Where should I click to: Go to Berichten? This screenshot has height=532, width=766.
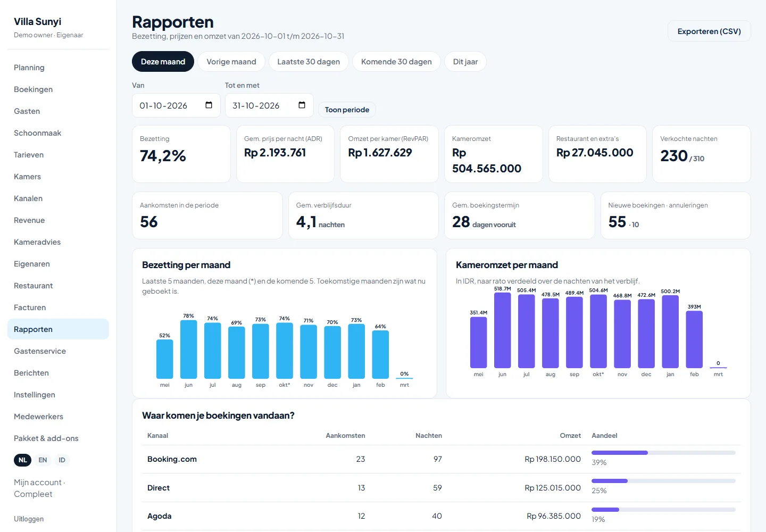pyautogui.click(x=58, y=373)
